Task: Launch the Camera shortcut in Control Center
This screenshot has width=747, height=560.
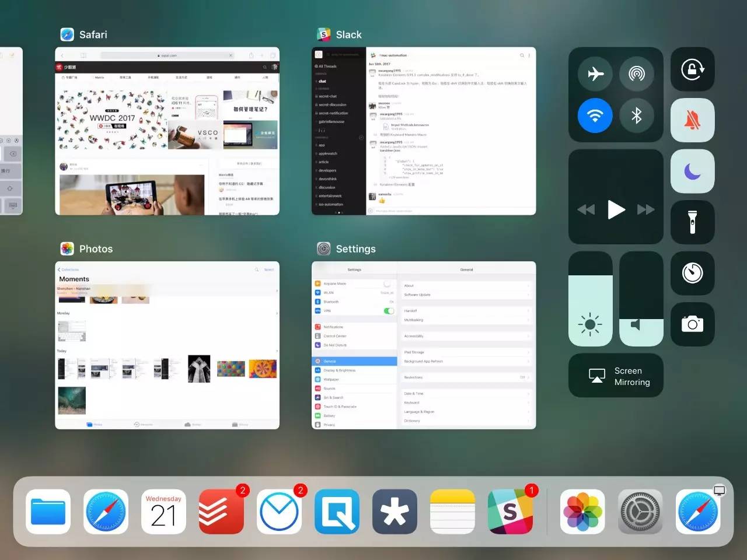Action: point(693,324)
